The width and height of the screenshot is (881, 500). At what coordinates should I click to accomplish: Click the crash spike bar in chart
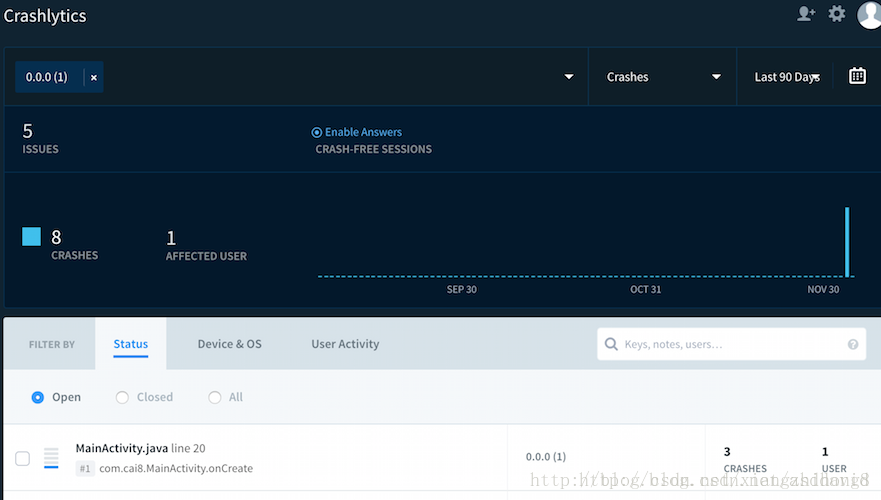point(847,242)
